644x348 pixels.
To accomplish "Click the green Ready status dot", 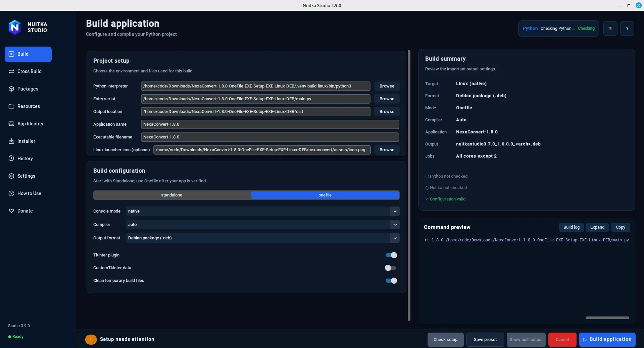I will point(10,337).
